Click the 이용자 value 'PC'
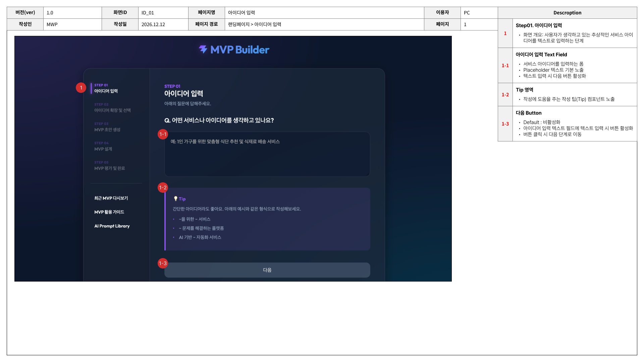 [467, 13]
